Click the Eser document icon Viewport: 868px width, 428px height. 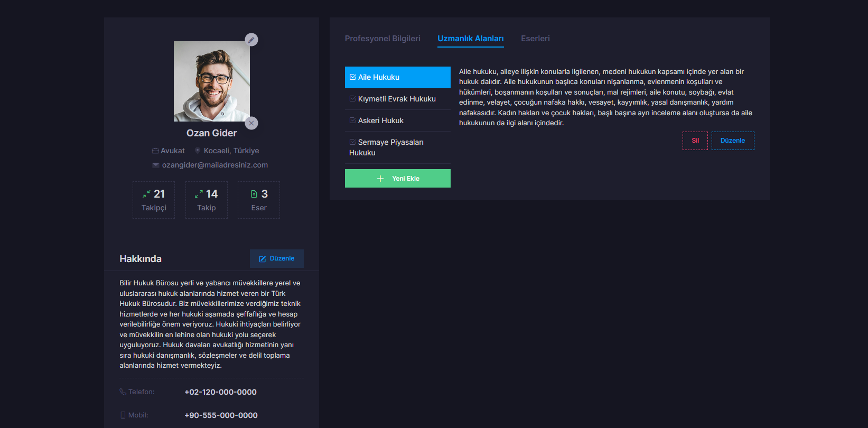click(x=254, y=194)
